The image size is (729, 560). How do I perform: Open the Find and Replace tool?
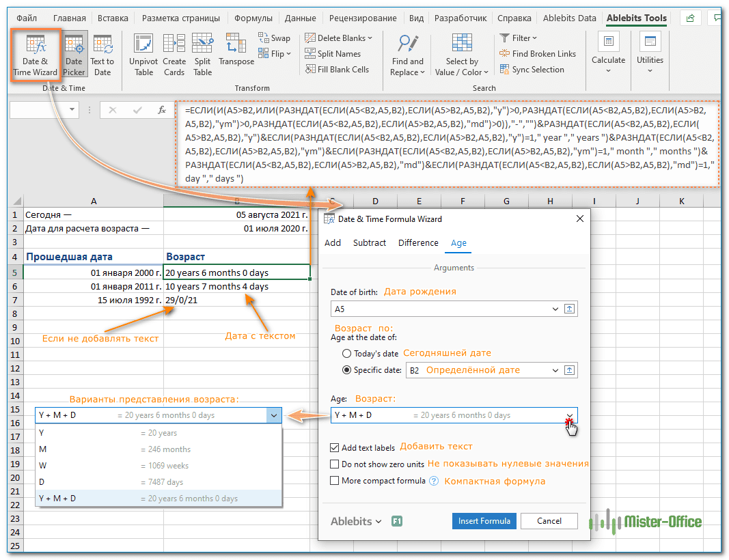407,55
